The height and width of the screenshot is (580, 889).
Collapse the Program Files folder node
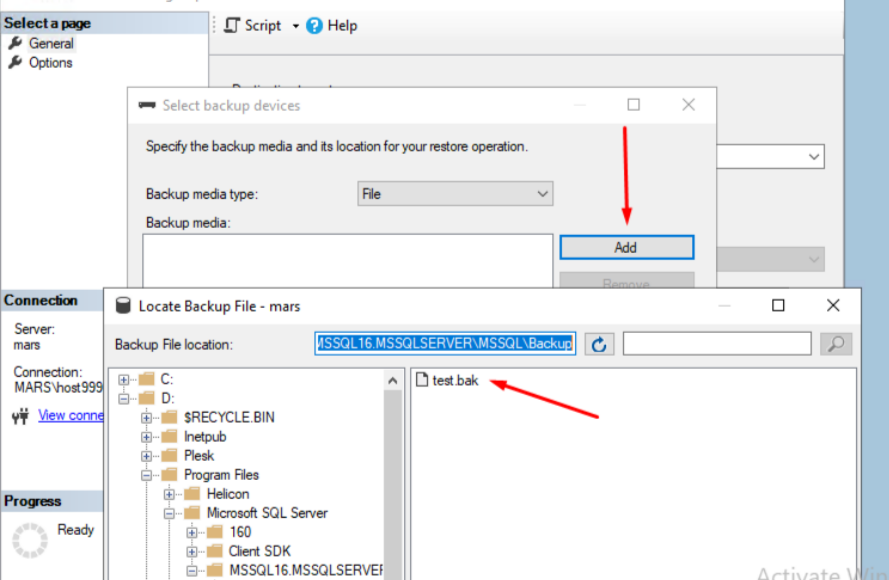146,475
